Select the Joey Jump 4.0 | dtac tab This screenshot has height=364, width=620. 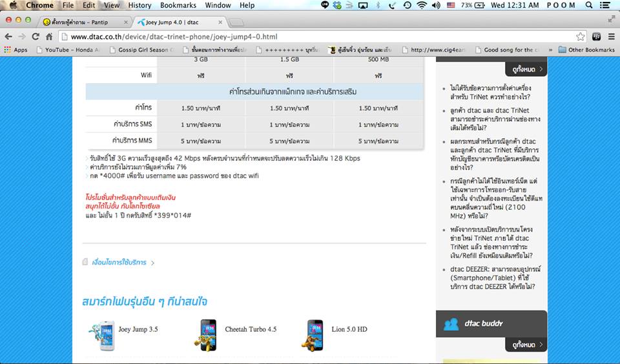(180, 22)
